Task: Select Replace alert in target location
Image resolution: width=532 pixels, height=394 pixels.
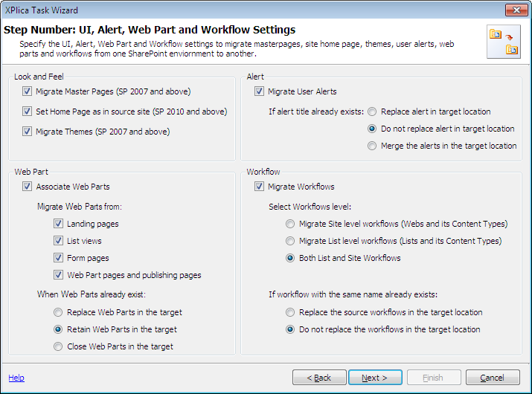Action: coord(372,112)
